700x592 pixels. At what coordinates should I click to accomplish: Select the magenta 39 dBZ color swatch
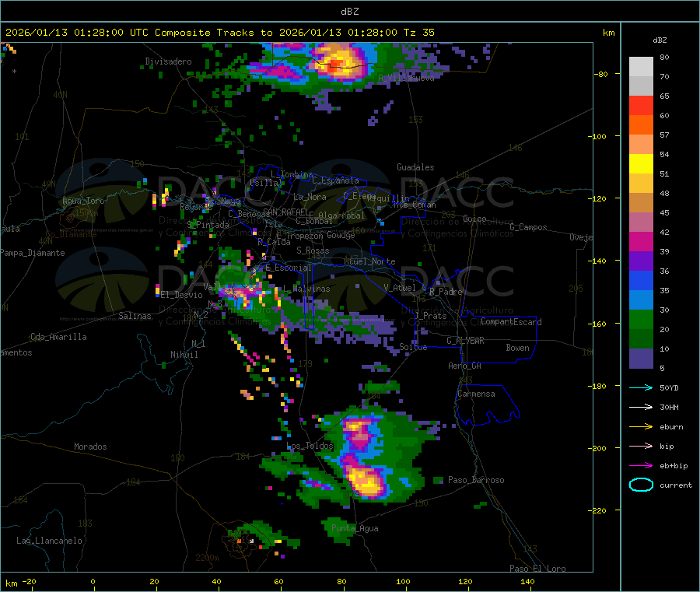(641, 241)
